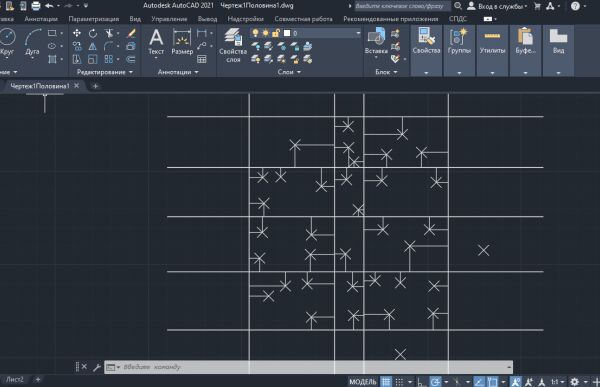Activate the Move tool
The image size is (600, 387).
[77, 33]
